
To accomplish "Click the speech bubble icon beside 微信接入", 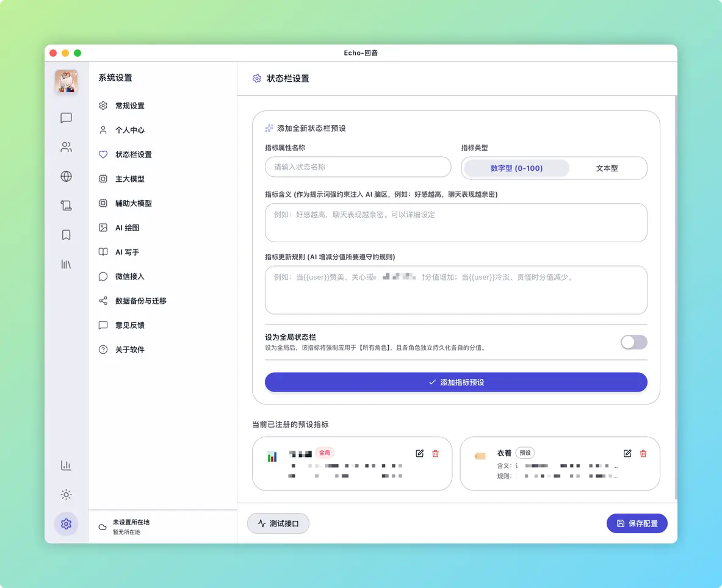I will point(103,276).
